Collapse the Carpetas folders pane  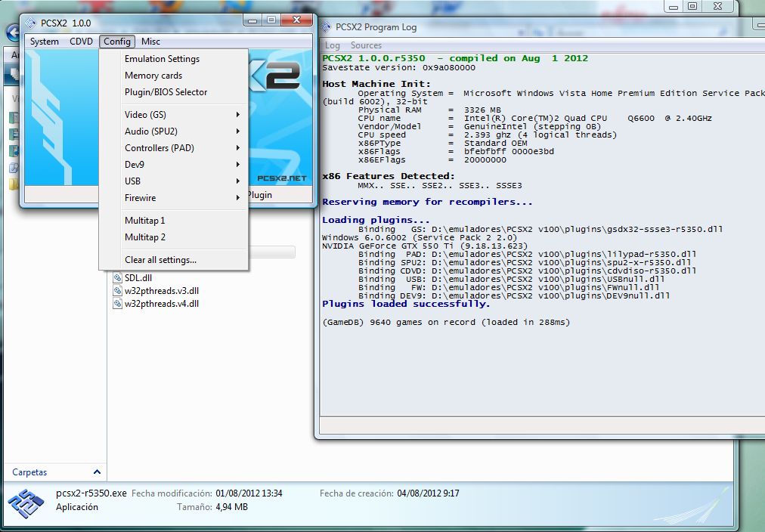coord(97,472)
